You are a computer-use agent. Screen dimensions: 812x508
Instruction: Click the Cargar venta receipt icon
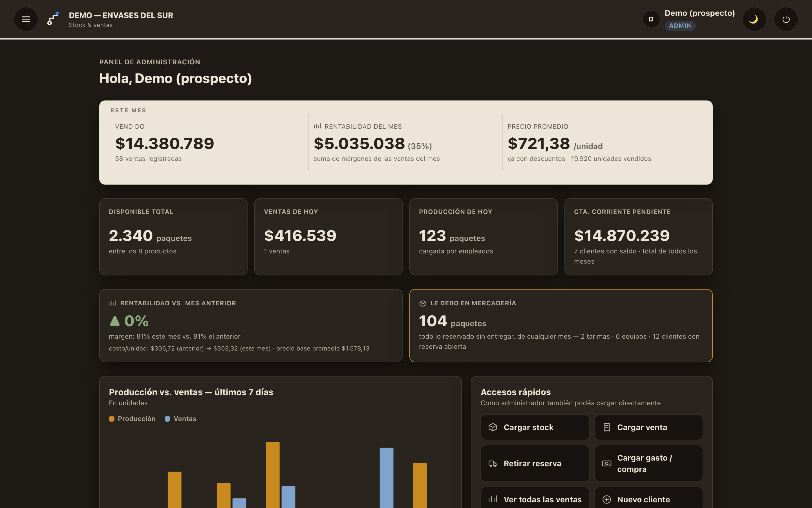tap(606, 427)
